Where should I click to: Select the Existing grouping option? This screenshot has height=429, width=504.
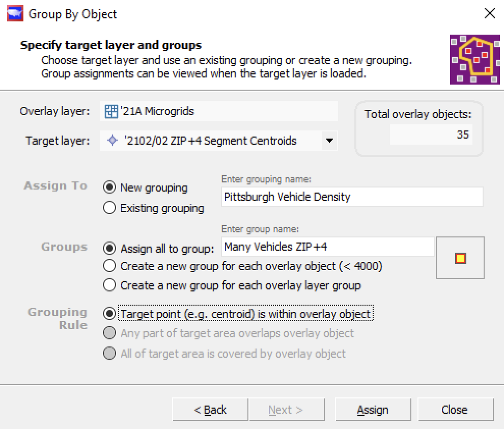(x=109, y=208)
